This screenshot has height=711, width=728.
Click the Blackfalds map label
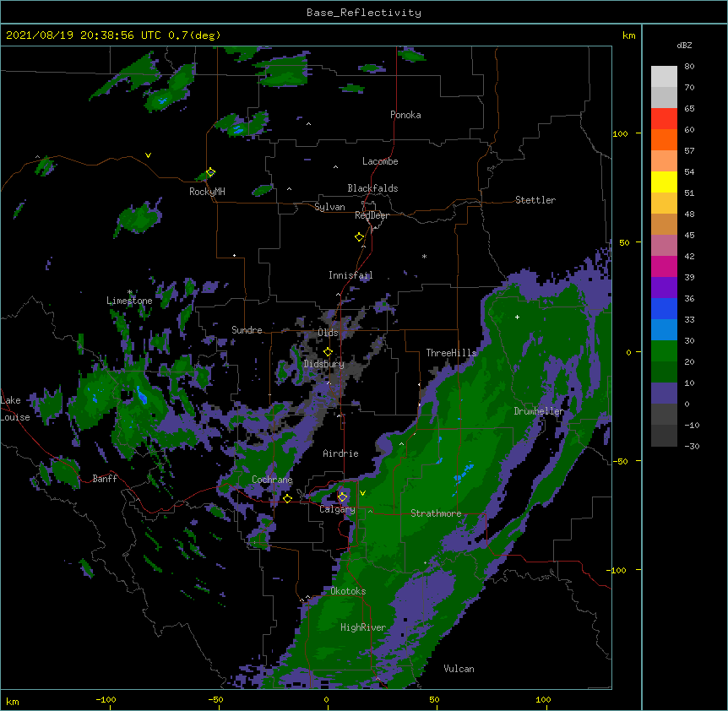(x=372, y=188)
